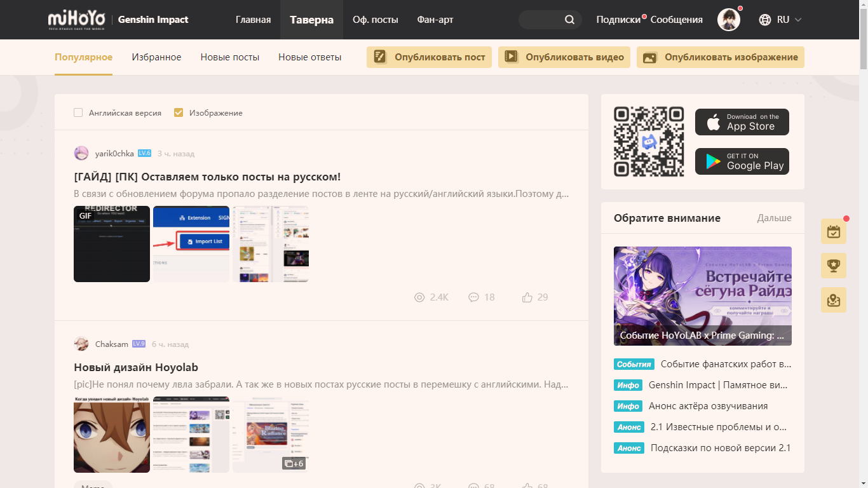The image size is (868, 488).
Task: Download from the App Store button
Action: pos(742,122)
